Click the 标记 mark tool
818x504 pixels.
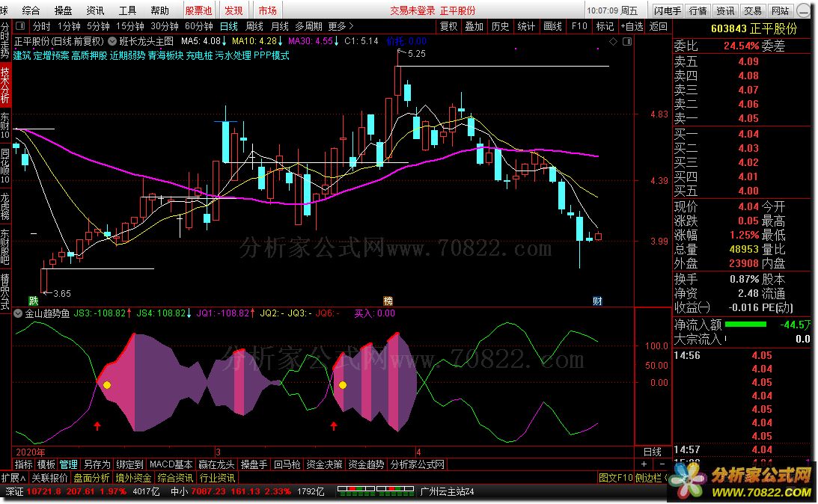[x=605, y=26]
